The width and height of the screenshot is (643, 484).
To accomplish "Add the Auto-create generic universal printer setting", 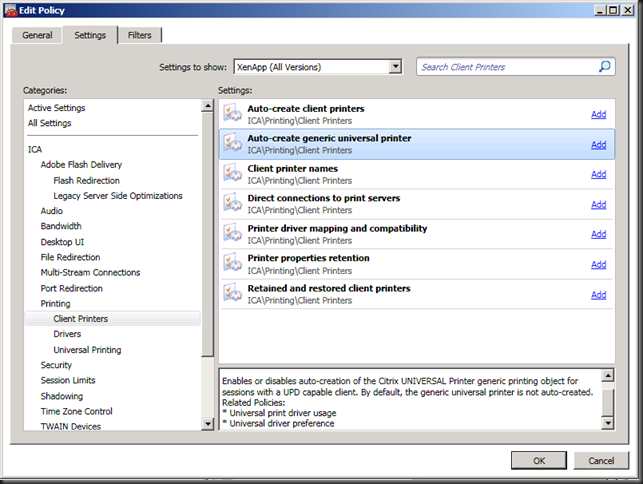I will click(598, 145).
